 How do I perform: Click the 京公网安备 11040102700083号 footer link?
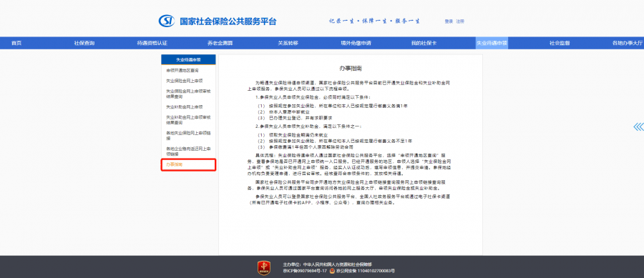(365, 271)
